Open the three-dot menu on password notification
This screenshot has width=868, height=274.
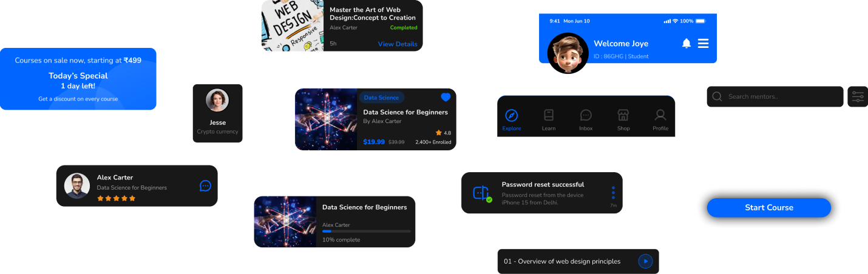tap(613, 193)
